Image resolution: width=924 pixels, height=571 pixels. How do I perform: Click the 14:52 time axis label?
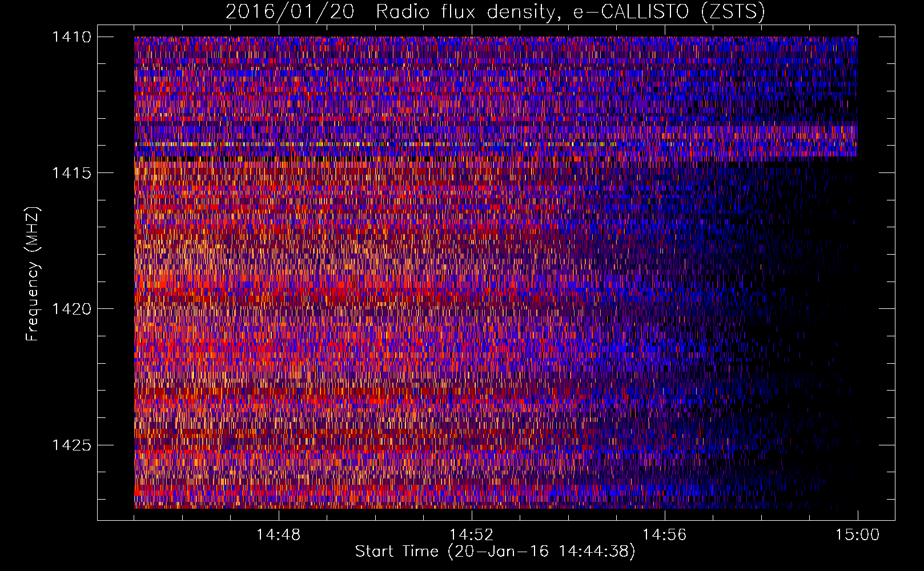point(471,535)
